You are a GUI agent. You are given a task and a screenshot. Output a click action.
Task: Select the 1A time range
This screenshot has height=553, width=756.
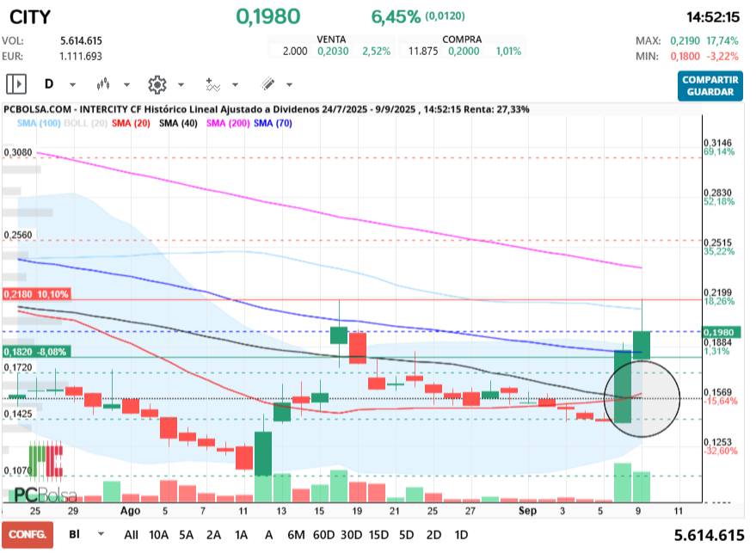(x=241, y=535)
